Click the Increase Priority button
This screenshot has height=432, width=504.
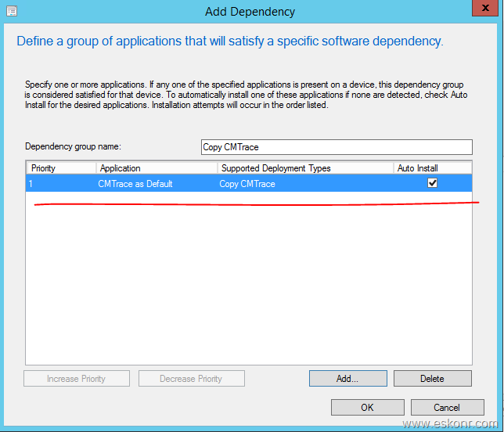point(77,379)
